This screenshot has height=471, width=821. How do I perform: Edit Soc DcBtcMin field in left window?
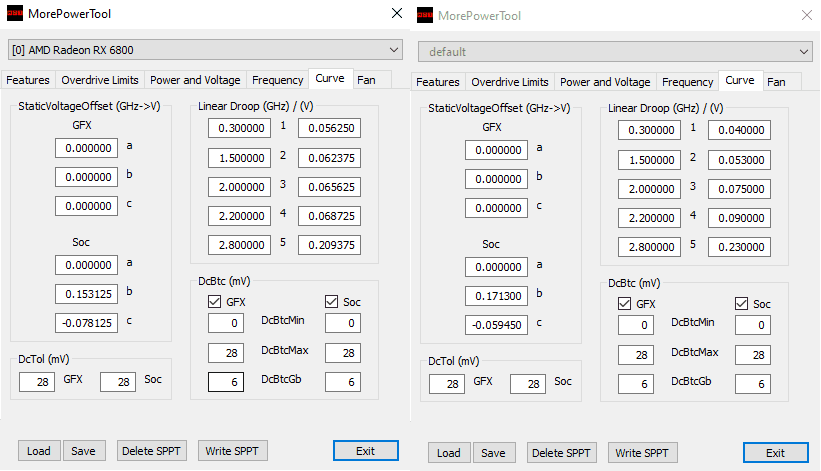[x=343, y=323]
